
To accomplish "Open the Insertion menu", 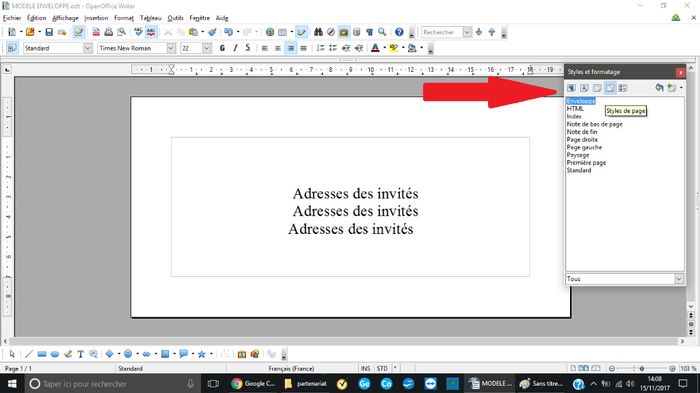I will click(96, 18).
